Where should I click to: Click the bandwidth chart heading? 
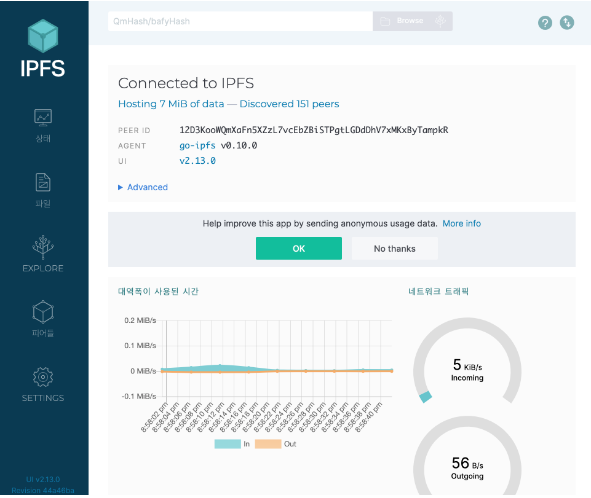tap(158, 291)
